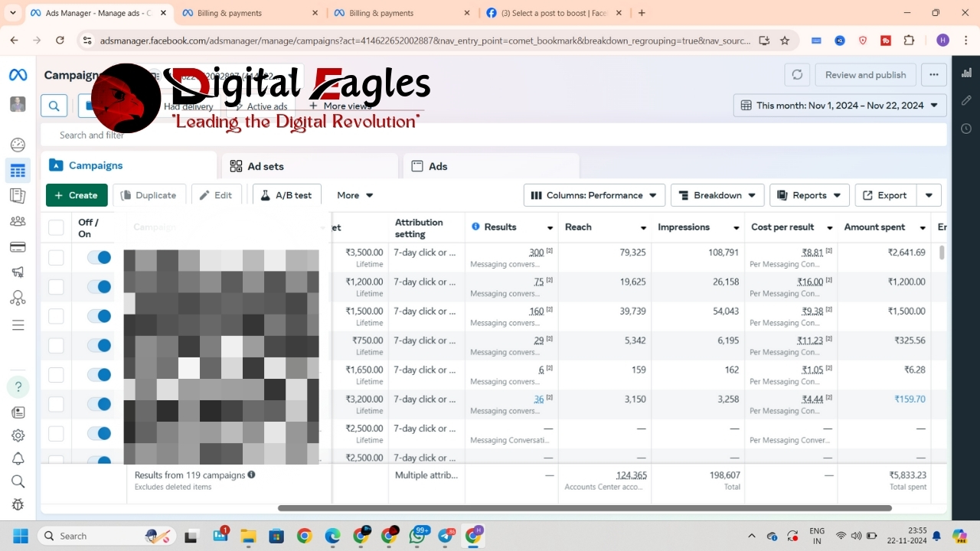Click the ₹5,833.23 total spent value
Viewport: 980px width, 551px height.
coord(907,475)
